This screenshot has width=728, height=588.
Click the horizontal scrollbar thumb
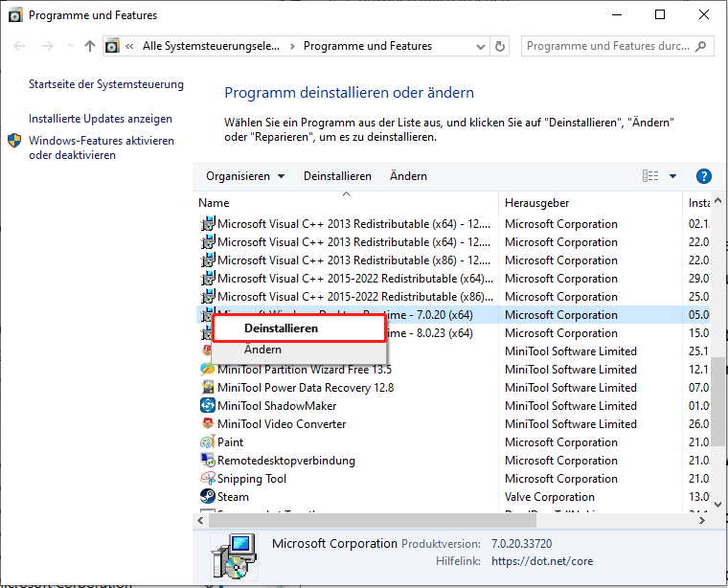[373, 521]
